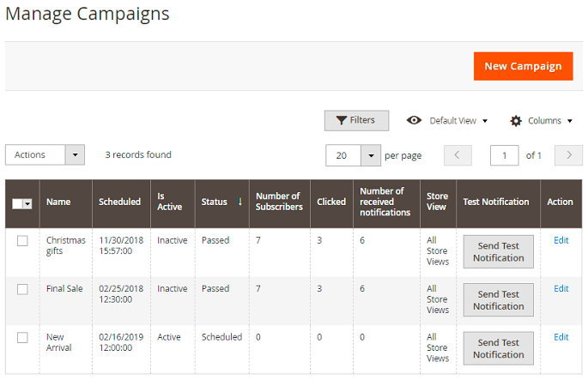Sort by the Name column header

[58, 202]
